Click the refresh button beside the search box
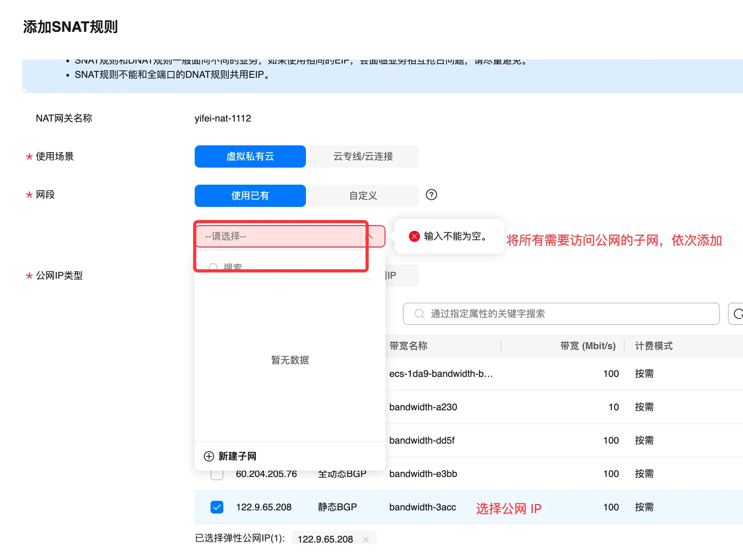Image resolution: width=743 pixels, height=560 pixels. (736, 314)
